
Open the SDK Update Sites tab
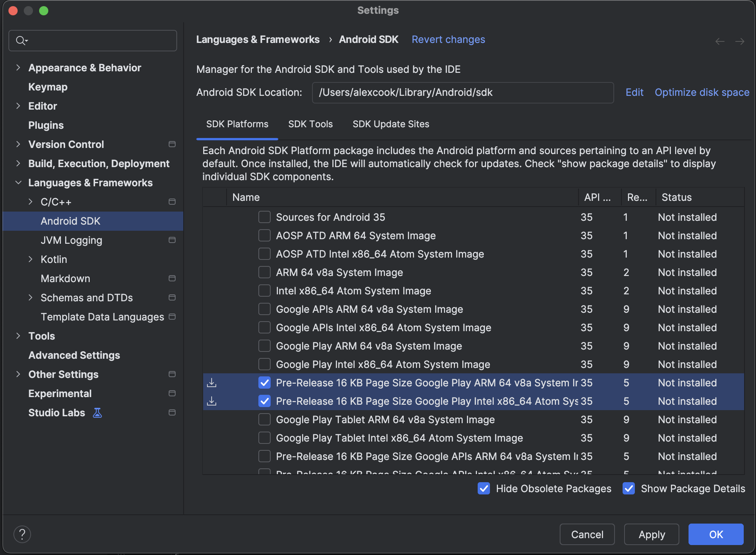(391, 124)
